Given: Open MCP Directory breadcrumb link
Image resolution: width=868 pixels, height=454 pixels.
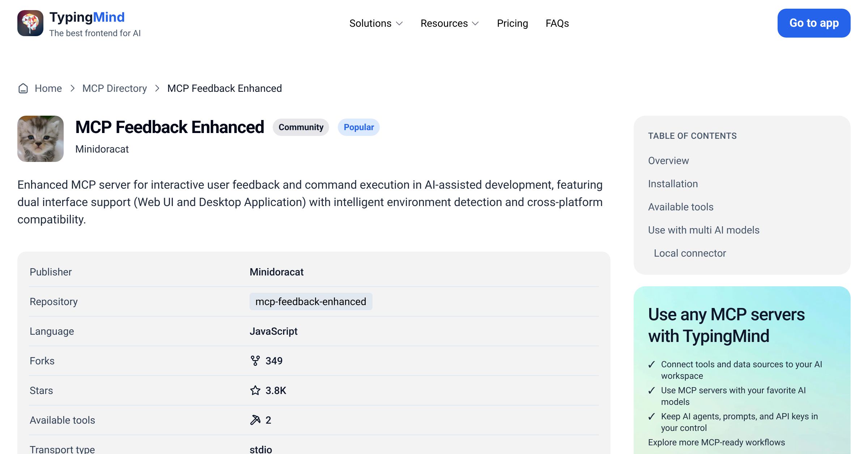Looking at the screenshot, I should pyautogui.click(x=115, y=88).
